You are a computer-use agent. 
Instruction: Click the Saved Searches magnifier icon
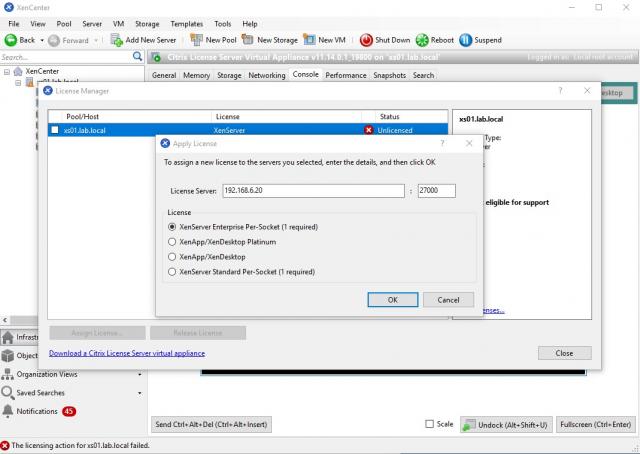click(x=7, y=392)
